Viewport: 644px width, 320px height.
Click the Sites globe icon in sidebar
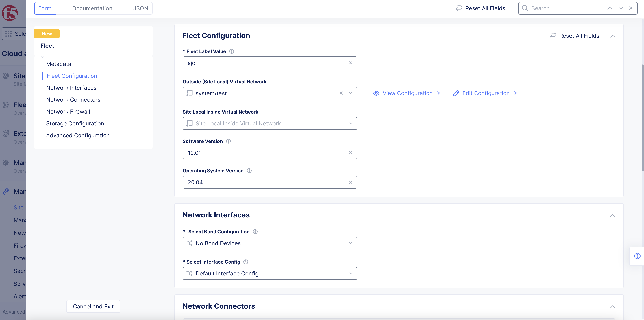point(6,76)
